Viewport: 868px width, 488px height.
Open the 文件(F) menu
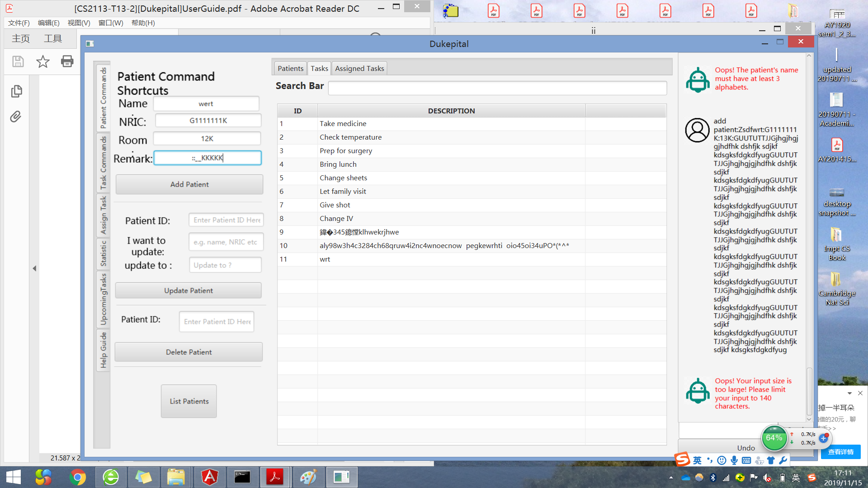coord(19,23)
